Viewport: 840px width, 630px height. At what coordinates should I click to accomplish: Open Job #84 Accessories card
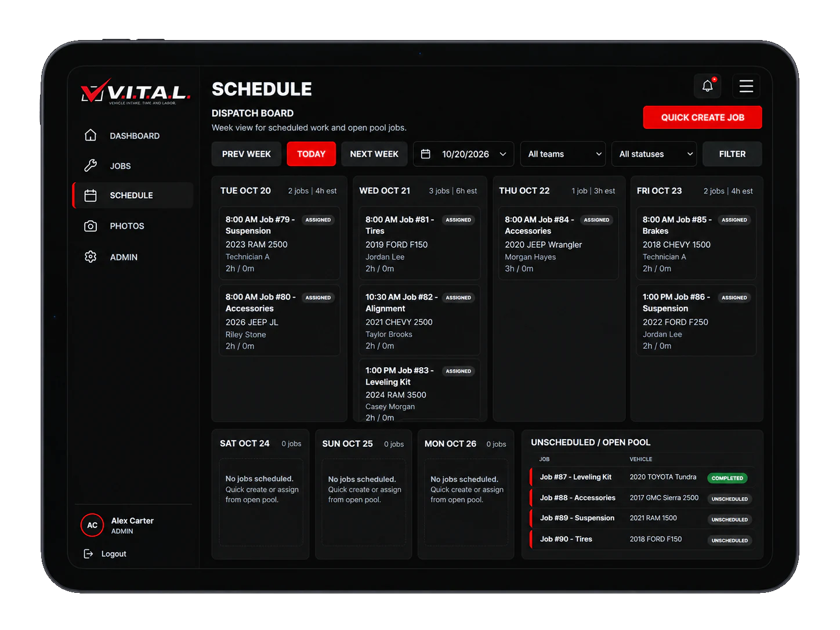click(x=559, y=243)
